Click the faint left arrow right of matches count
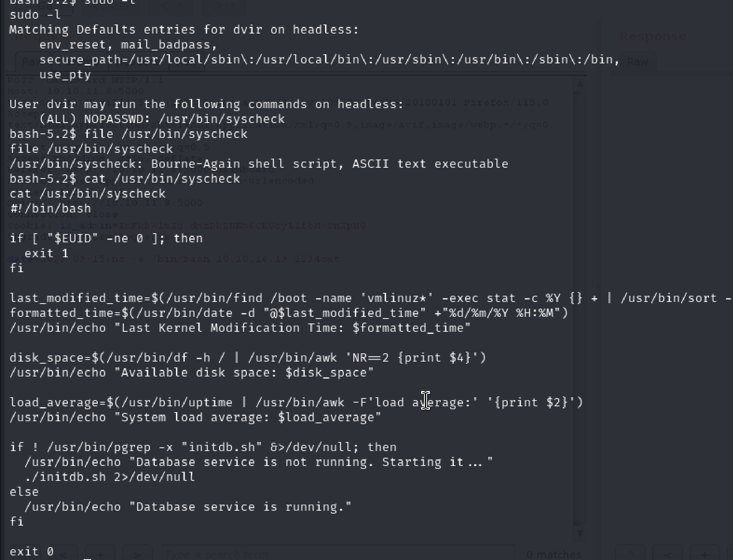 coord(667,555)
